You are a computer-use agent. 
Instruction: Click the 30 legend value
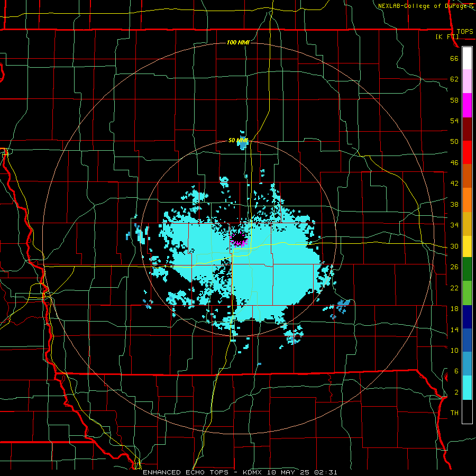pos(454,246)
